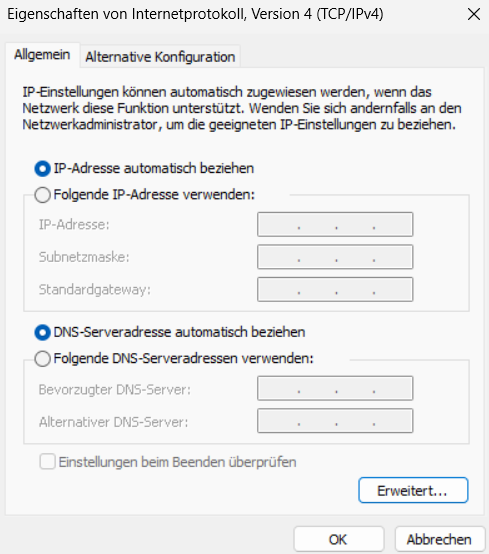This screenshot has height=554, width=489.
Task: Click the Bevorzugter DNS-Server input field
Action: 335,388
